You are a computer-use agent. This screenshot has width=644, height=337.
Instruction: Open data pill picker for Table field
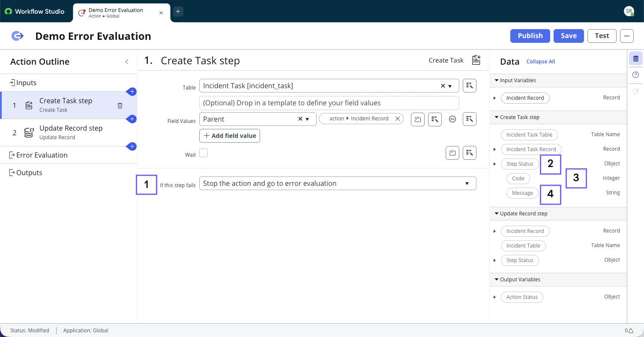pyautogui.click(x=470, y=86)
